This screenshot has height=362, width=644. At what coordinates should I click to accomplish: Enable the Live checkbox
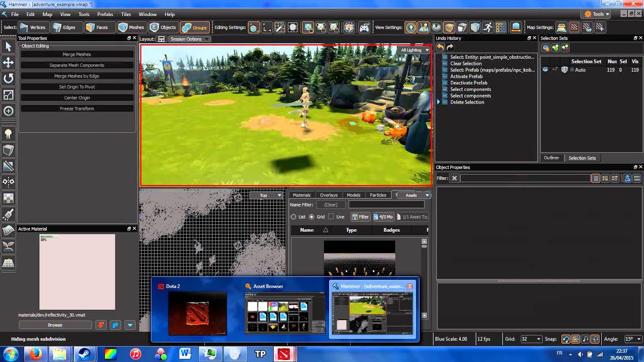click(331, 217)
